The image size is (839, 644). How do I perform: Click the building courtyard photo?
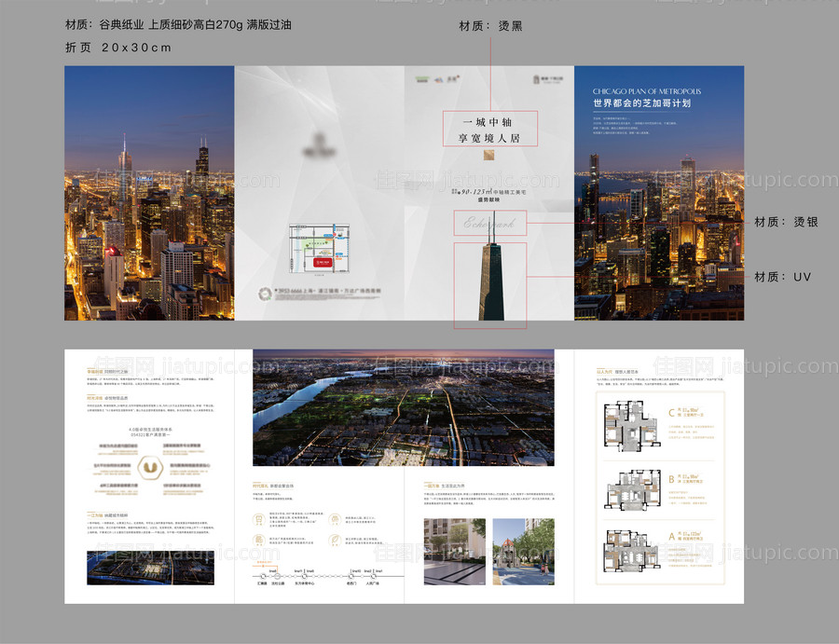(454, 551)
